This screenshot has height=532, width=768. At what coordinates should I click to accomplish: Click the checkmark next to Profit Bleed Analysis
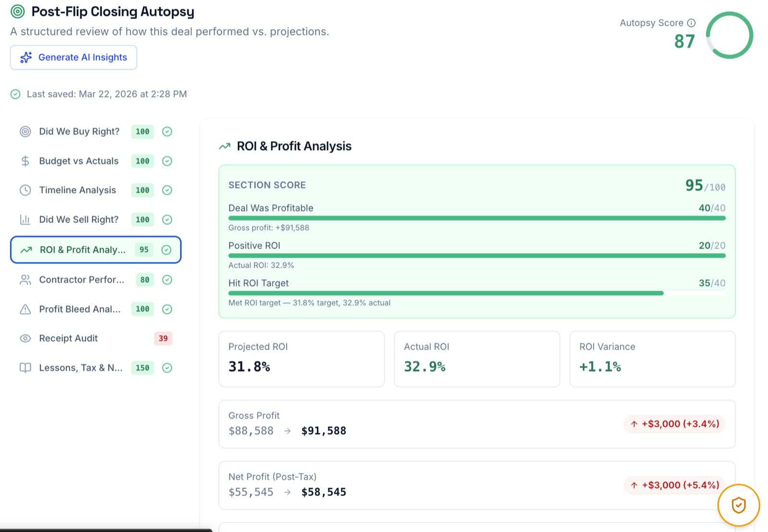tap(167, 309)
